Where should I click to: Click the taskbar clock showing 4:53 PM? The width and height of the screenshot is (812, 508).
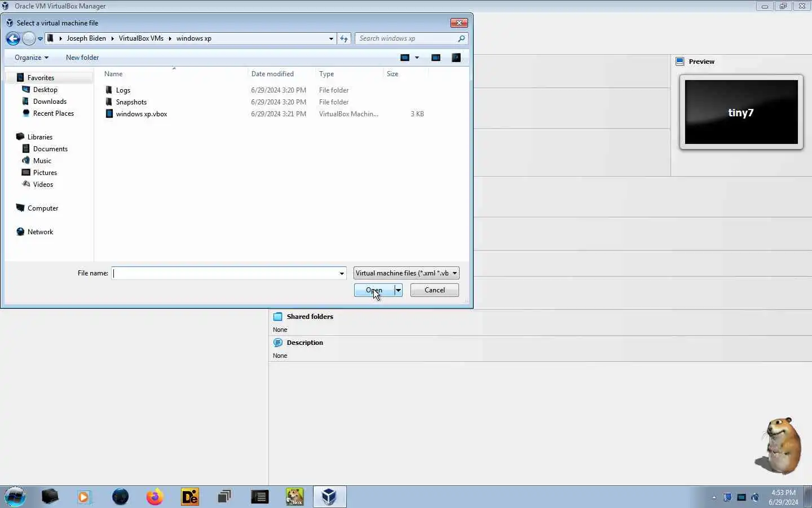coord(783,497)
